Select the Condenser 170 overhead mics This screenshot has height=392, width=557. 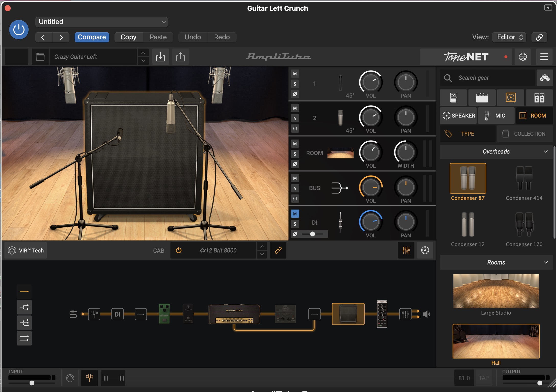(524, 225)
